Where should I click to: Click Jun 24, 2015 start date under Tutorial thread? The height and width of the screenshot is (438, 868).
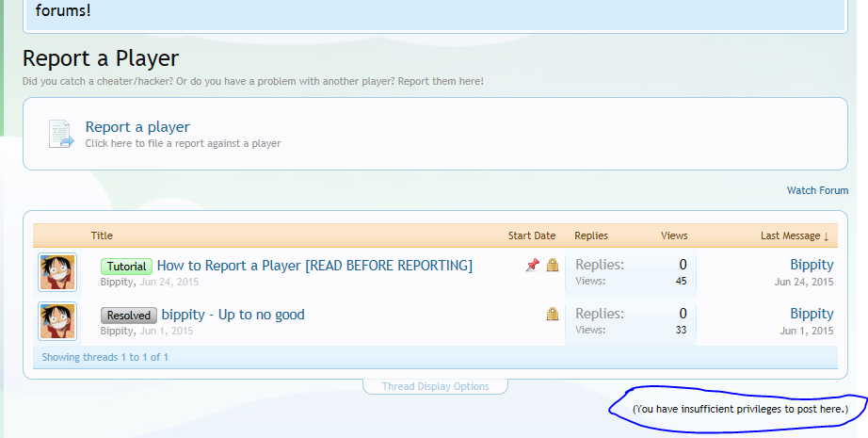169,282
